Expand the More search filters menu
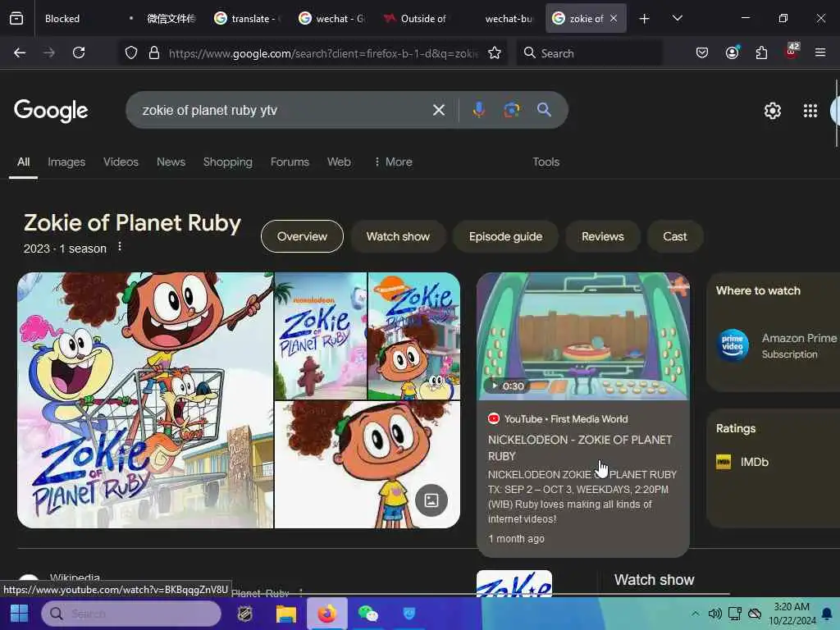This screenshot has height=630, width=840. [393, 162]
